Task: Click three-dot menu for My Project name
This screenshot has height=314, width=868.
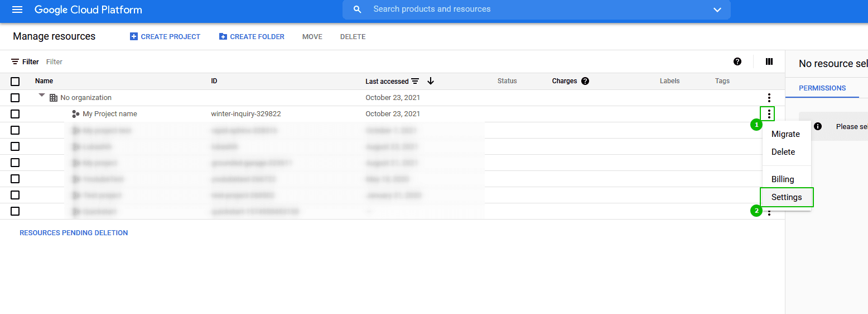Action: (x=769, y=114)
